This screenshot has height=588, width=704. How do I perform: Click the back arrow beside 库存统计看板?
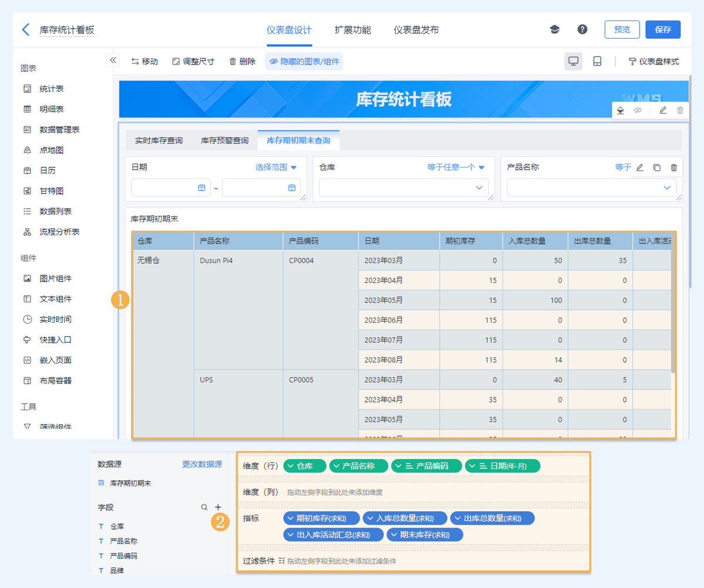pyautogui.click(x=25, y=30)
